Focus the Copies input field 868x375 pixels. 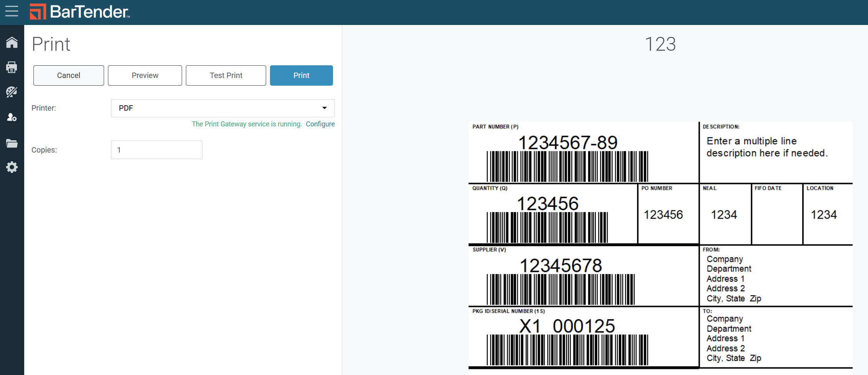coord(156,150)
